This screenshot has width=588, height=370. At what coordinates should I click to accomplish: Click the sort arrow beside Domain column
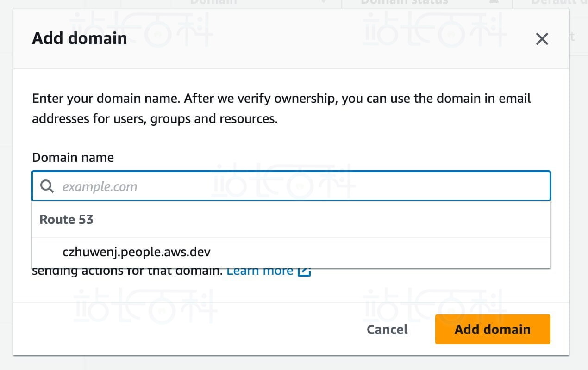324,2
